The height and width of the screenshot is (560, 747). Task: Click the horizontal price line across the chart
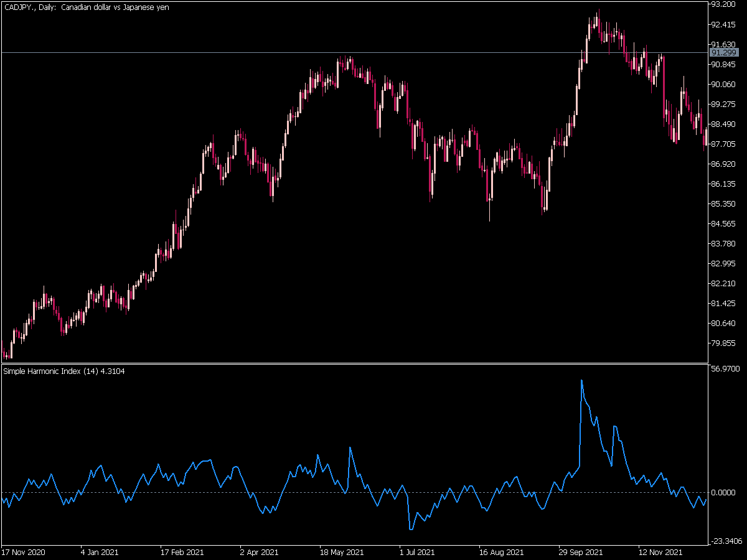coord(355,53)
